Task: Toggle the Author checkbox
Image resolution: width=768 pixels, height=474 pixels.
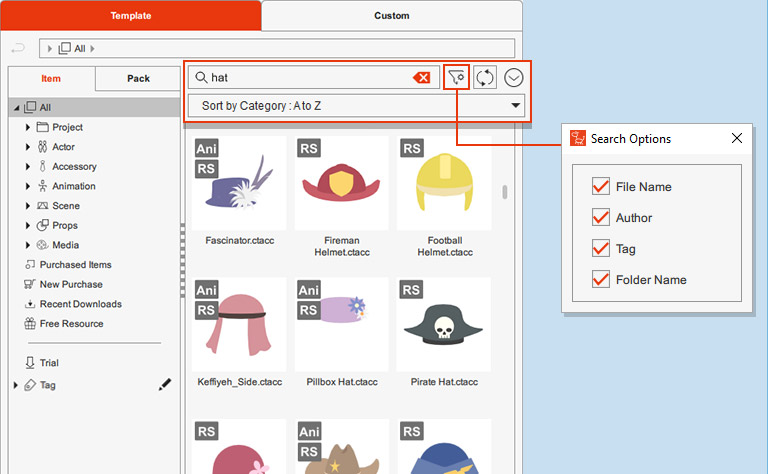Action: (x=601, y=218)
